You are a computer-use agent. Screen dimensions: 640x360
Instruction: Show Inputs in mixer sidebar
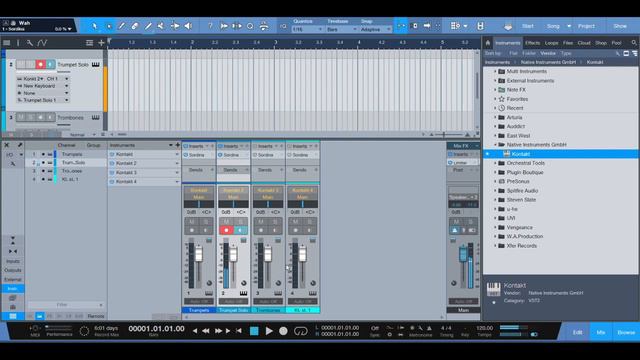pyautogui.click(x=13, y=261)
